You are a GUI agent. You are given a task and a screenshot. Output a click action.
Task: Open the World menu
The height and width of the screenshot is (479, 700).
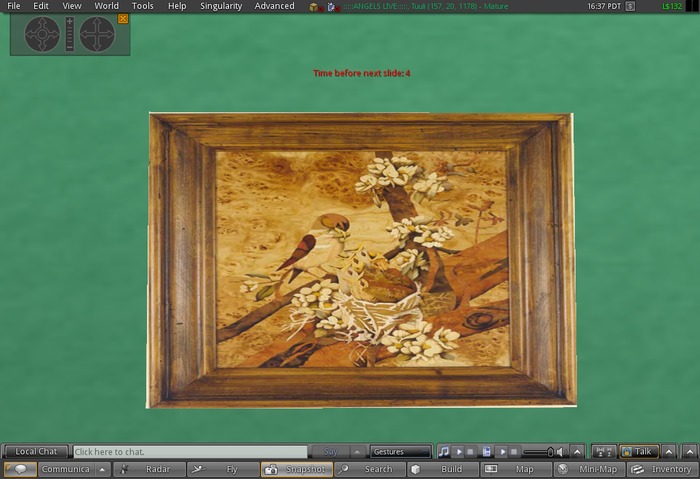tap(106, 6)
